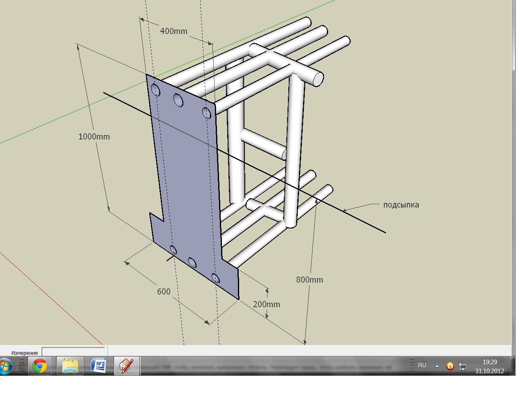
Task: Select the подсыпка leader text label
Action: click(401, 205)
